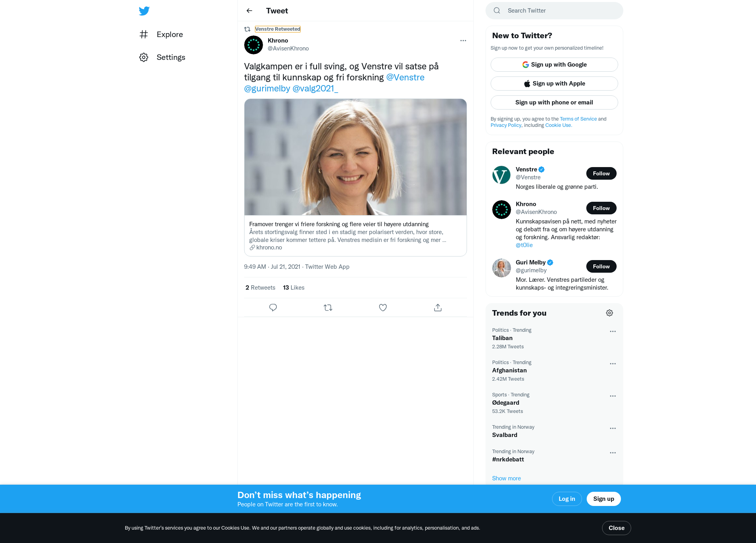Open the Venstre name in Relevant people
Screen dimensions: 756x543
526,169
